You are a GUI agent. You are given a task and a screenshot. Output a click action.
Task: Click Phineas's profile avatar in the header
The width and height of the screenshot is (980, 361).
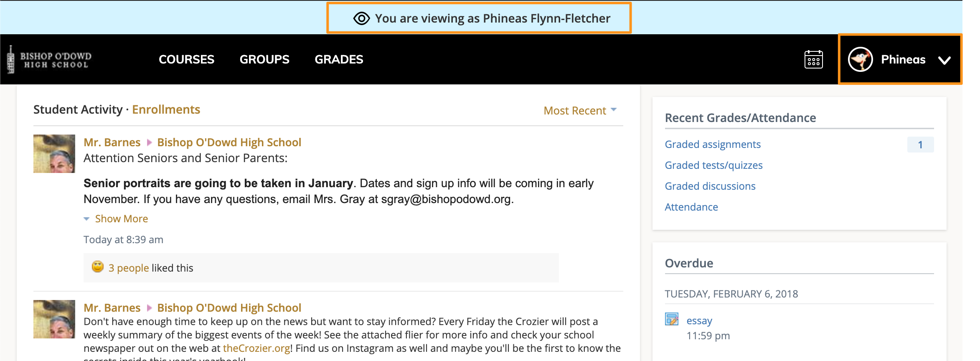click(x=861, y=59)
